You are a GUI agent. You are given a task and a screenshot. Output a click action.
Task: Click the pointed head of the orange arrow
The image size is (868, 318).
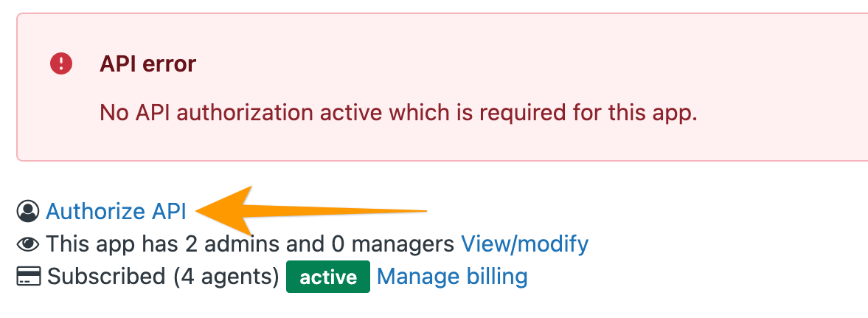click(x=224, y=210)
